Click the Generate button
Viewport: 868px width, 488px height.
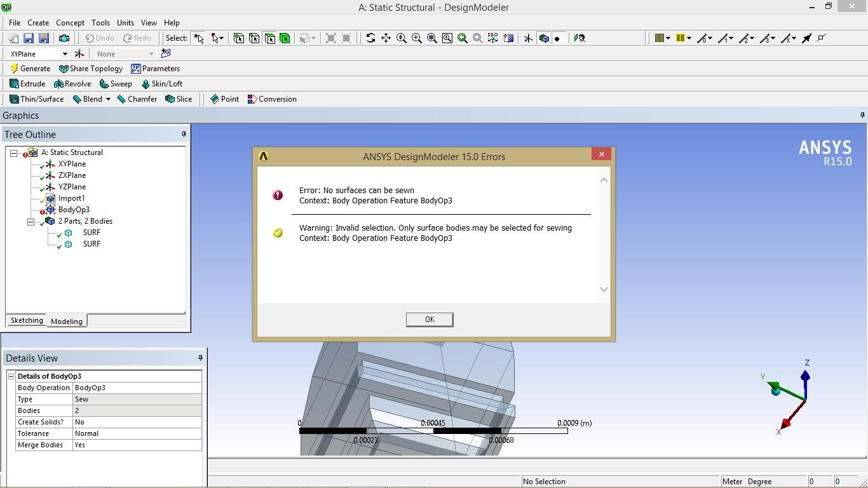pyautogui.click(x=30, y=69)
